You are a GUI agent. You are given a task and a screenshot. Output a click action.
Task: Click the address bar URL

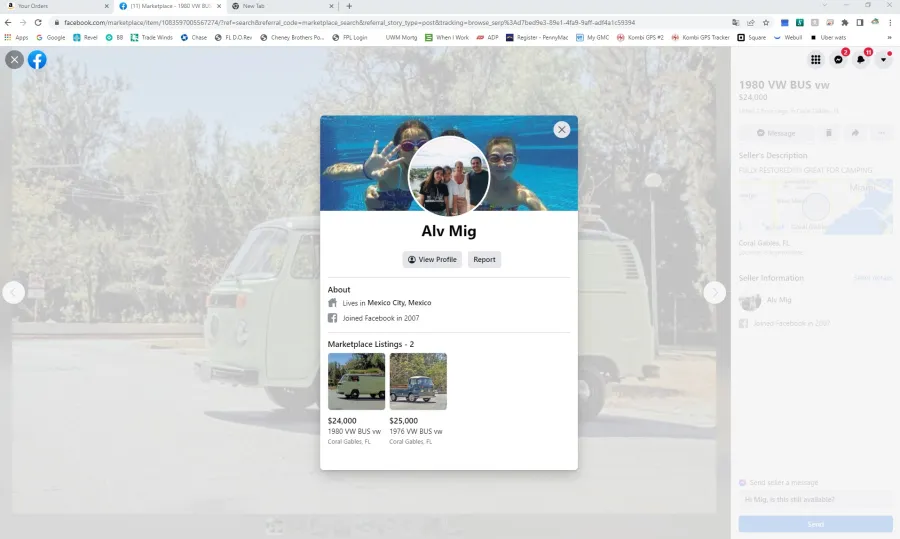[x=349, y=22]
